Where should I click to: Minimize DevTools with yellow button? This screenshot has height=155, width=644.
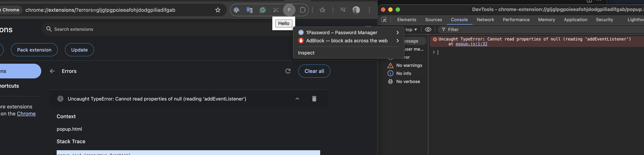390,10
